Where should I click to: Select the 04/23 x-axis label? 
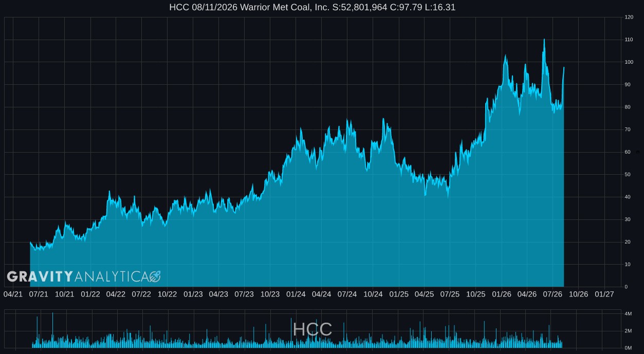218,294
